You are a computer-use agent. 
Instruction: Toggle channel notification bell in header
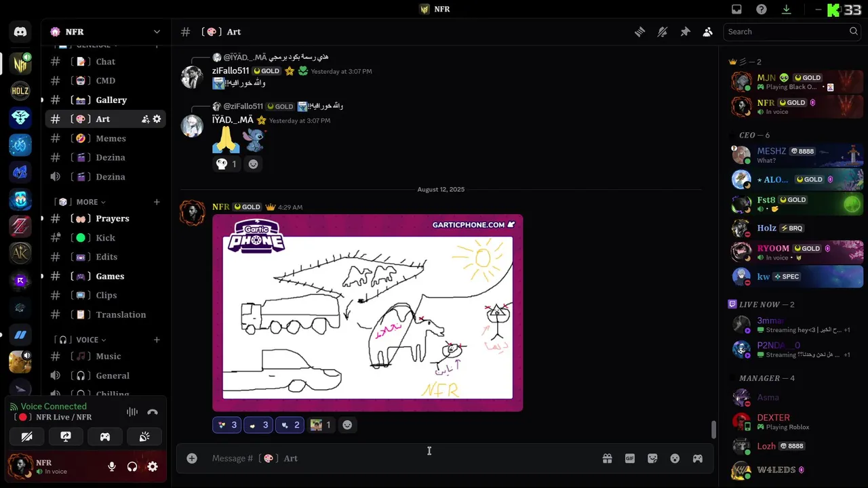pyautogui.click(x=663, y=32)
